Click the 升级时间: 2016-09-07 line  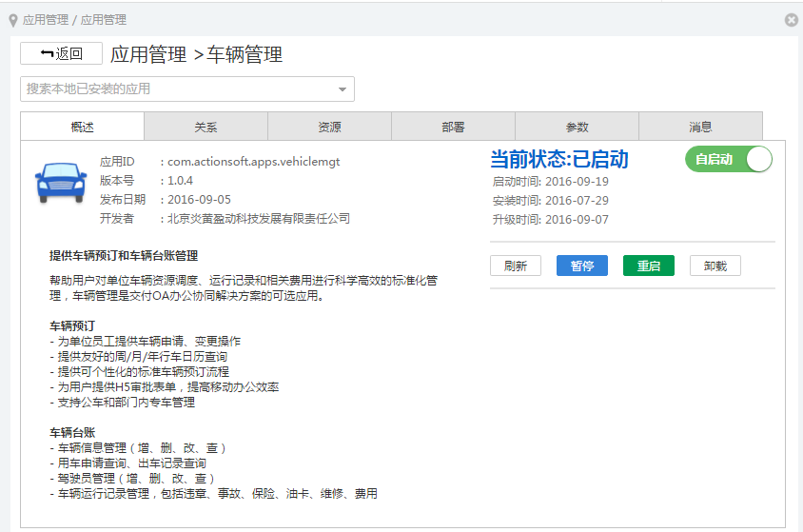pos(551,220)
